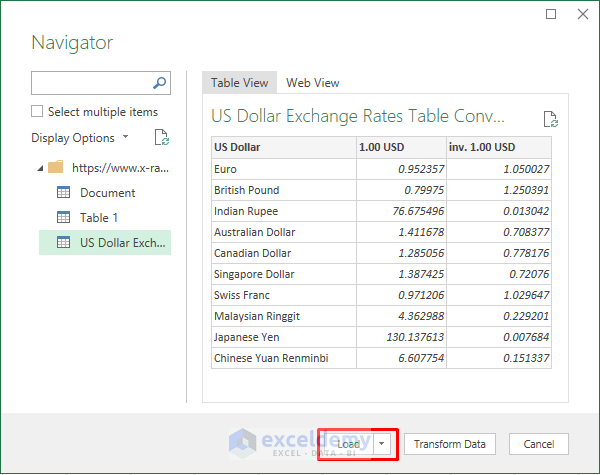Click the Chinese Yuan Renminbi row label
The width and height of the screenshot is (600, 475).
pos(271,358)
